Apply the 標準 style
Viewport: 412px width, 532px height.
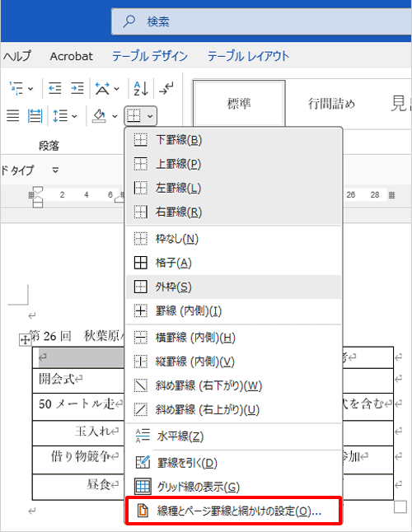(239, 103)
